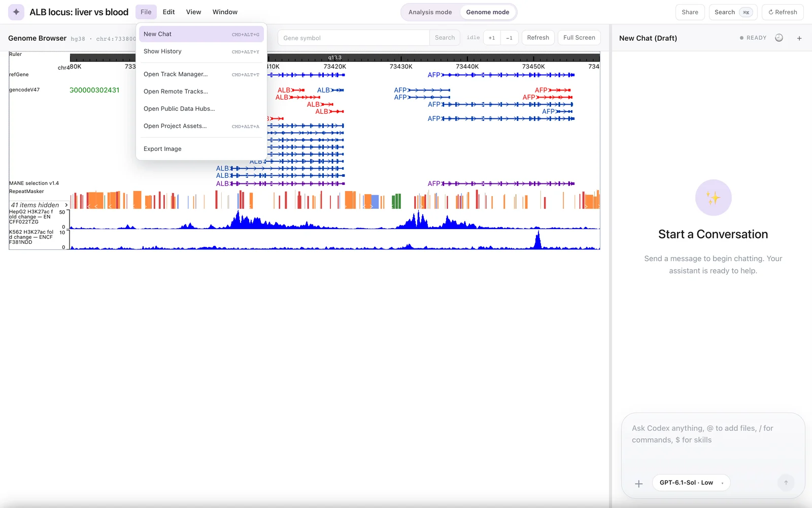Choose Open Project Assets...
Image resolution: width=812 pixels, height=508 pixels.
[201, 126]
